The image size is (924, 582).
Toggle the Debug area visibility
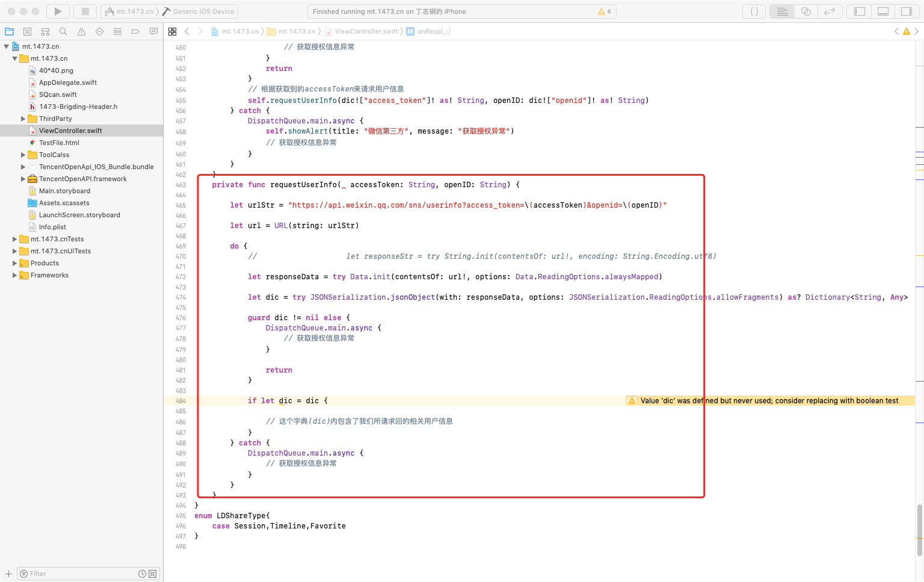click(883, 11)
